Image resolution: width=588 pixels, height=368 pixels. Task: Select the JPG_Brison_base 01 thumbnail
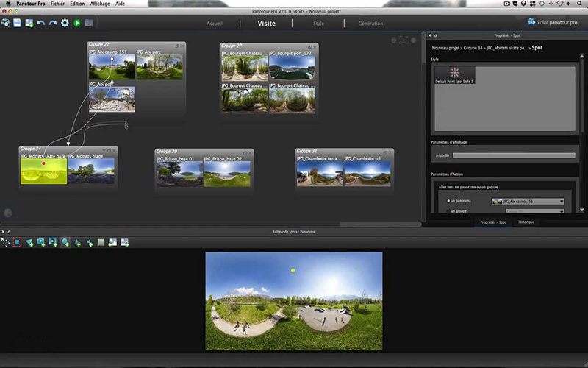(x=179, y=174)
